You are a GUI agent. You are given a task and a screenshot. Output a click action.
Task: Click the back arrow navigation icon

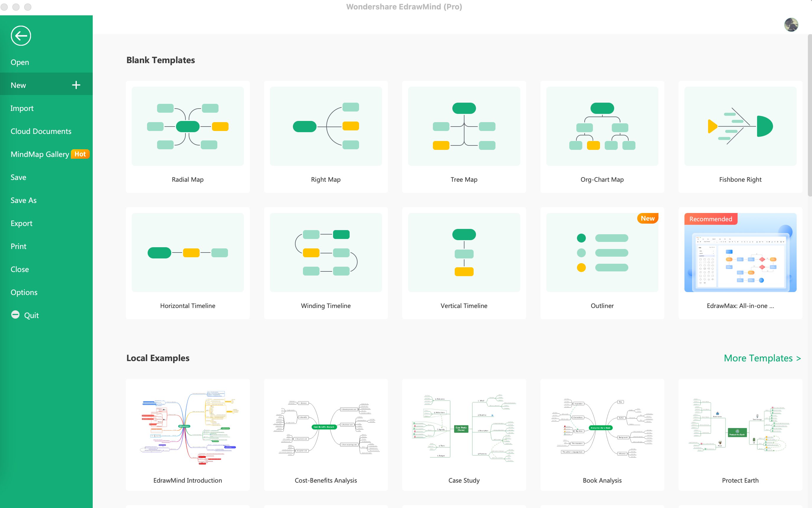pos(22,35)
